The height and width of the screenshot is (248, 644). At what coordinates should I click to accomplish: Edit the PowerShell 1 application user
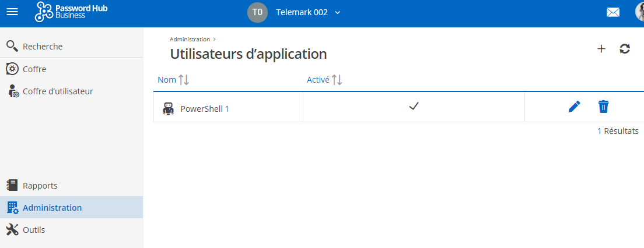[x=574, y=107]
